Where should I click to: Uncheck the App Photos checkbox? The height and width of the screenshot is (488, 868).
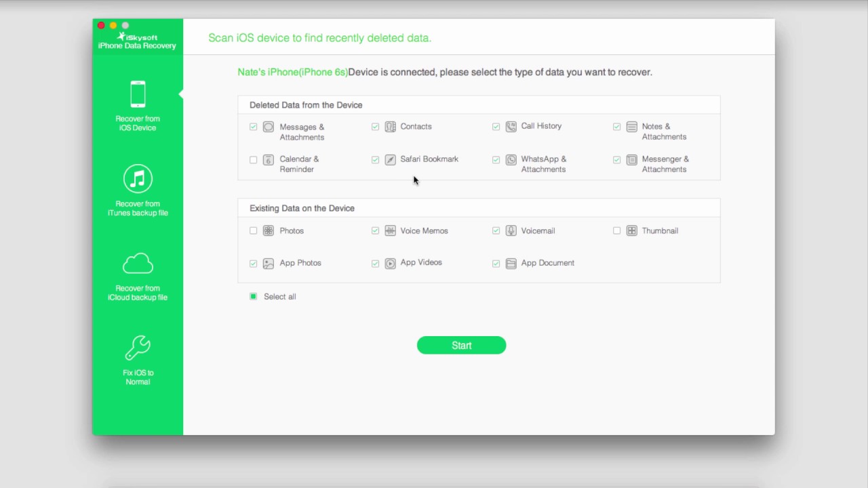point(254,264)
